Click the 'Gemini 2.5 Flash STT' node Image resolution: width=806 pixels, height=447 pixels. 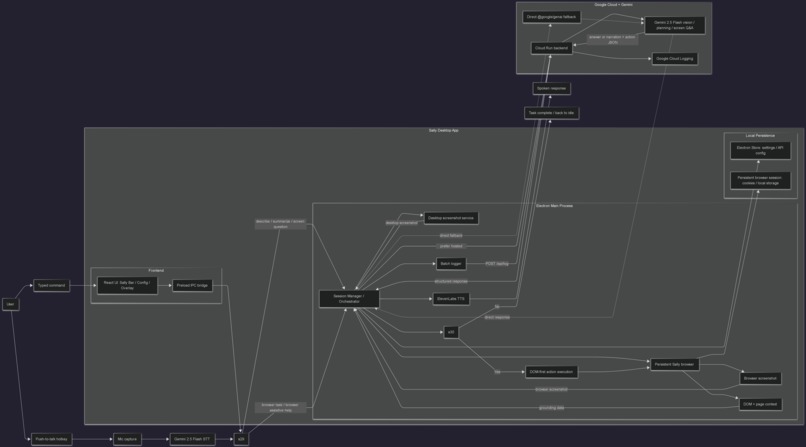192,439
